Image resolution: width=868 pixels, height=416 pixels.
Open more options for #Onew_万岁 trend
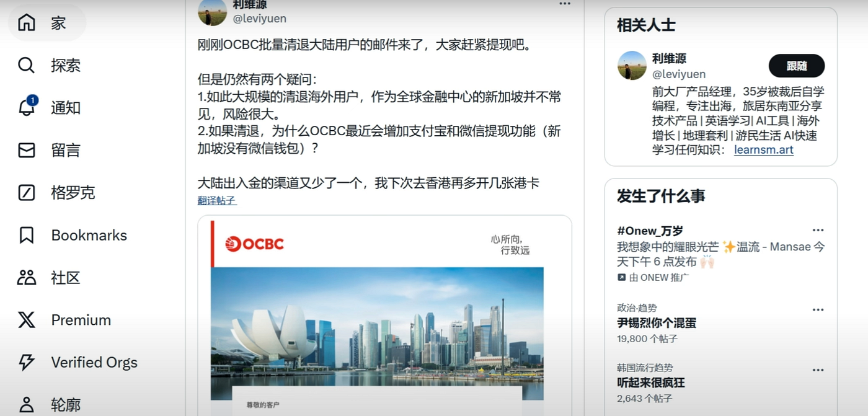pos(818,230)
